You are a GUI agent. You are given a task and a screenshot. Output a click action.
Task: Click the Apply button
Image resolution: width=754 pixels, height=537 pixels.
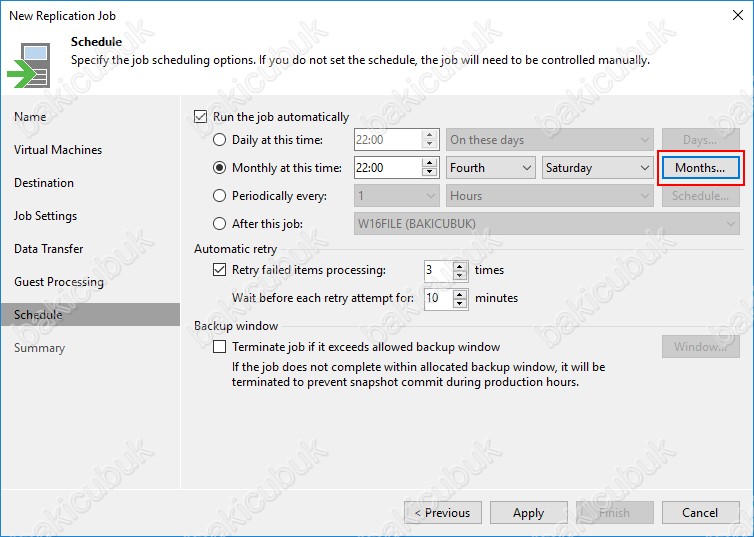coord(528,512)
